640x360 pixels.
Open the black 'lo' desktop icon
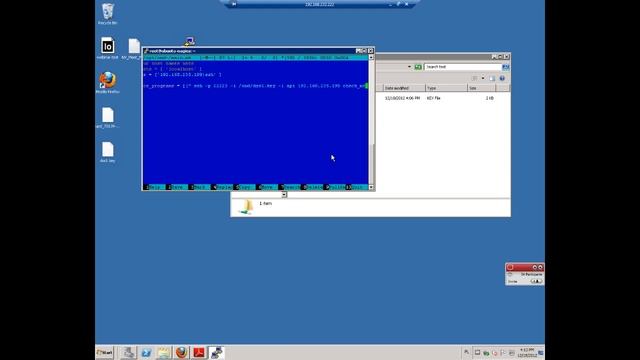[107, 46]
